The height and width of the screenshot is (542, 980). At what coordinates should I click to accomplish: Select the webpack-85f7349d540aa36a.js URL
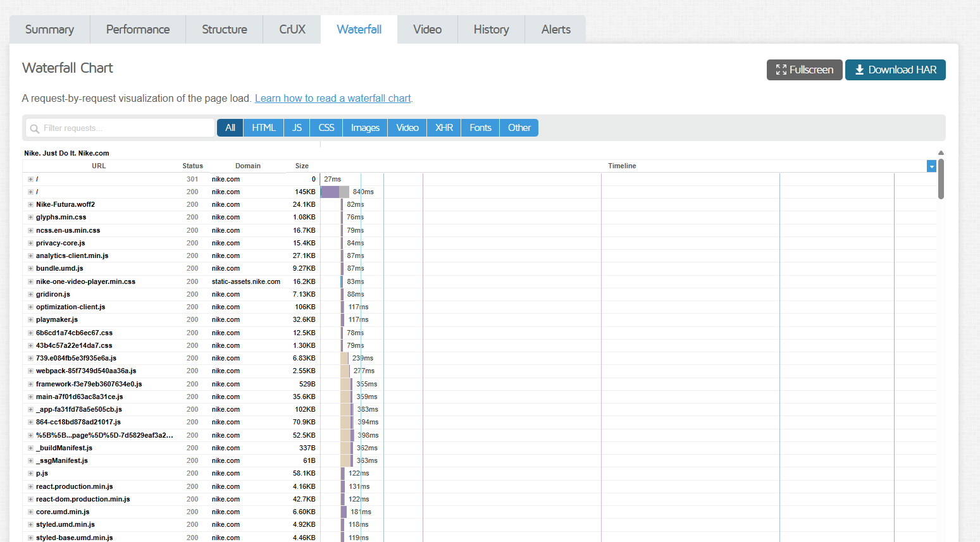pos(86,371)
